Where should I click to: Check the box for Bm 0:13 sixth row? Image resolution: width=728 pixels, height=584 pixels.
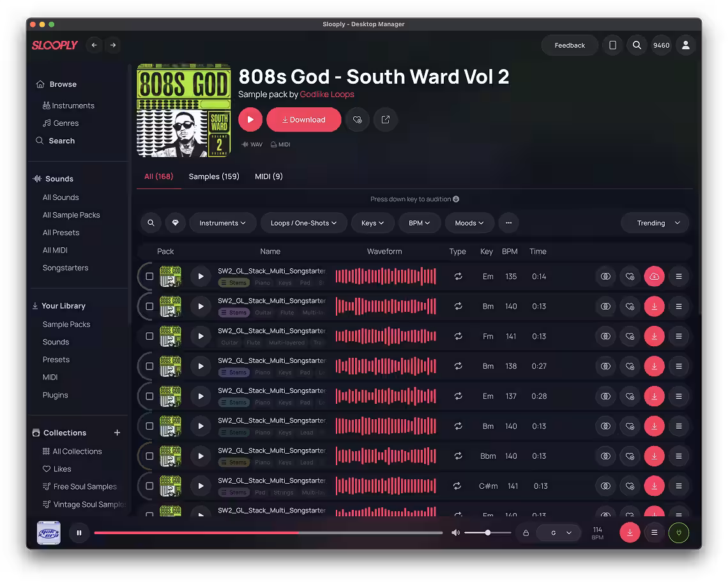(149, 426)
